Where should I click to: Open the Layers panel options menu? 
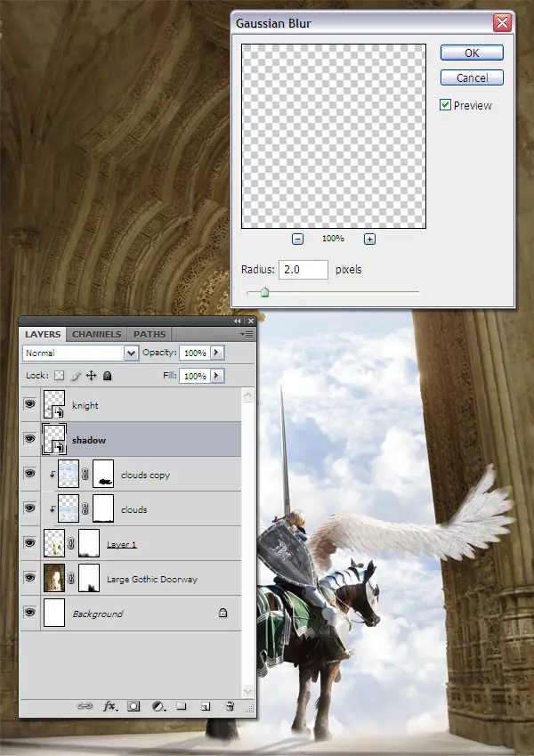tap(247, 334)
